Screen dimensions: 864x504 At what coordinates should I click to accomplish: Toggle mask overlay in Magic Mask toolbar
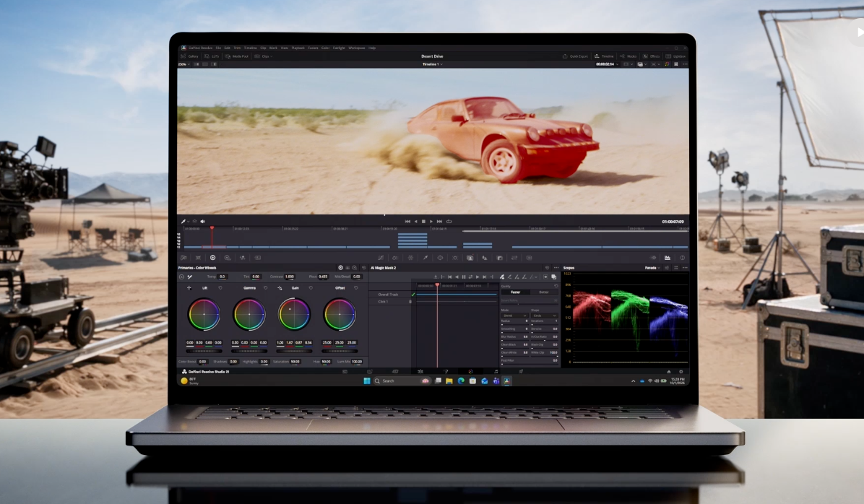[554, 277]
